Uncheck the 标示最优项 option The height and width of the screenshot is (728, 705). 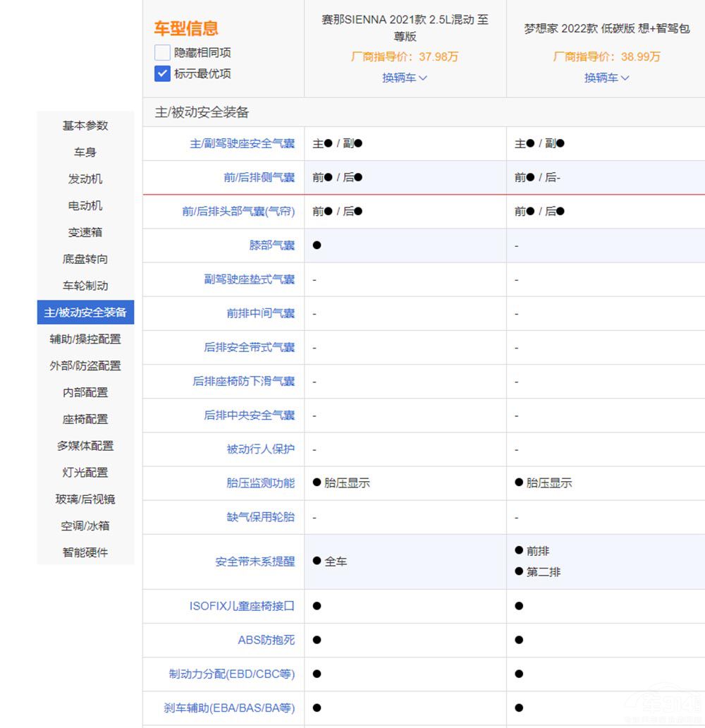[x=161, y=73]
